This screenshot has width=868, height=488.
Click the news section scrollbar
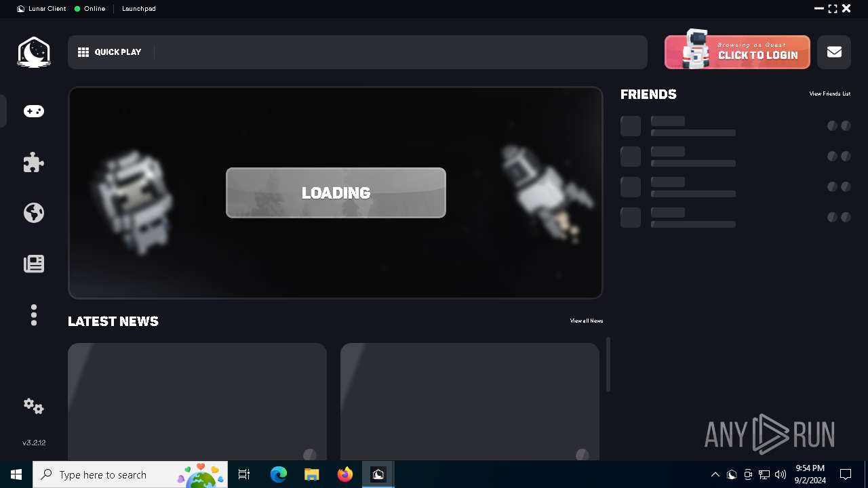pos(608,364)
